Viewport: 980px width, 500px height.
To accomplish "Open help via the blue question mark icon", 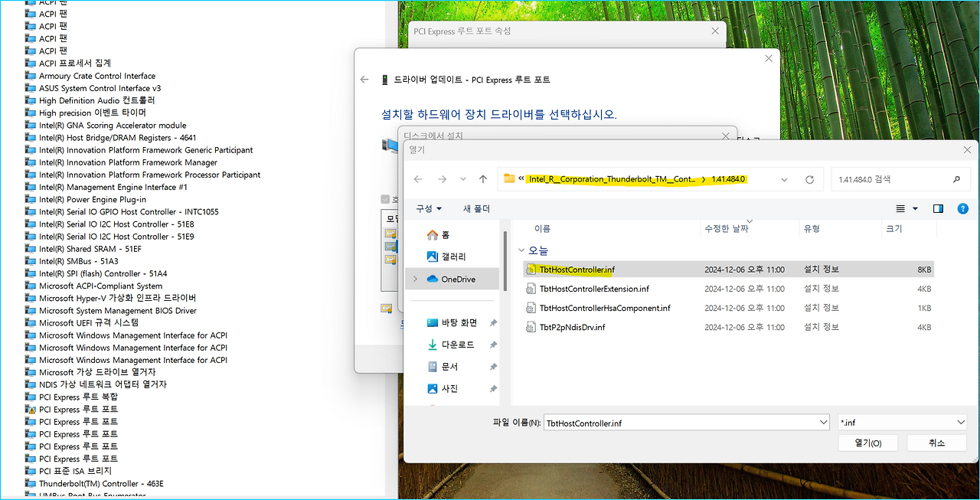I will click(962, 208).
